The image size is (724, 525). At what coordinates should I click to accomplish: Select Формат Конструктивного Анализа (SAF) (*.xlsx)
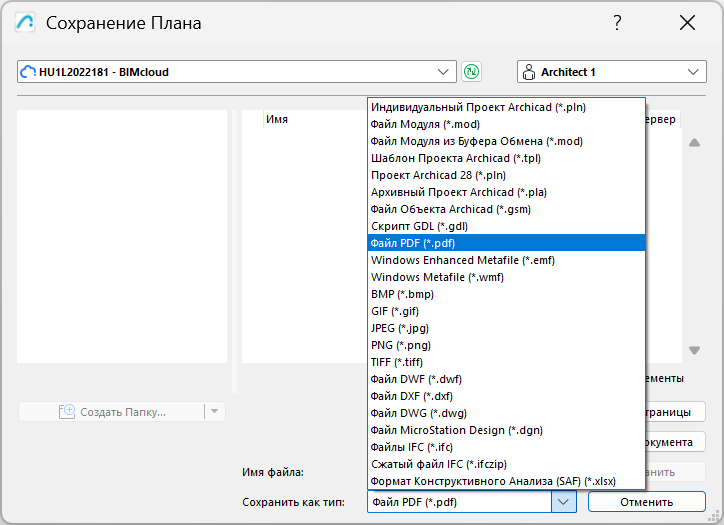click(x=507, y=481)
